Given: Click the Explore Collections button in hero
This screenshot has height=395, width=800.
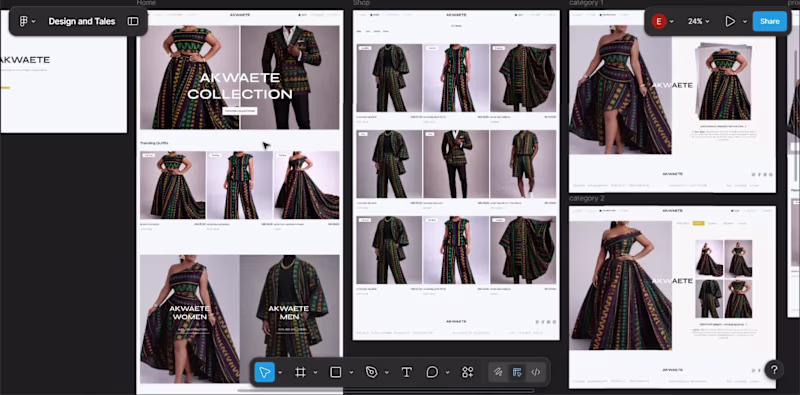Looking at the screenshot, I should coord(240,111).
